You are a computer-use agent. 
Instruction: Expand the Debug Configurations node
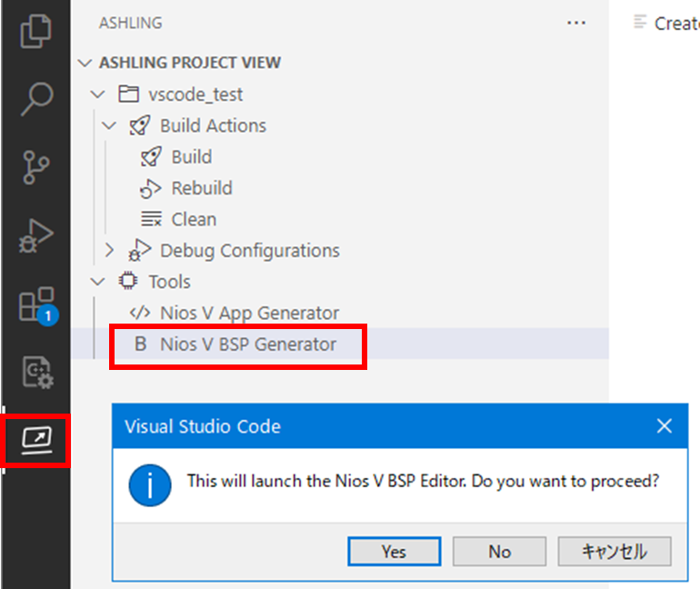click(110, 250)
